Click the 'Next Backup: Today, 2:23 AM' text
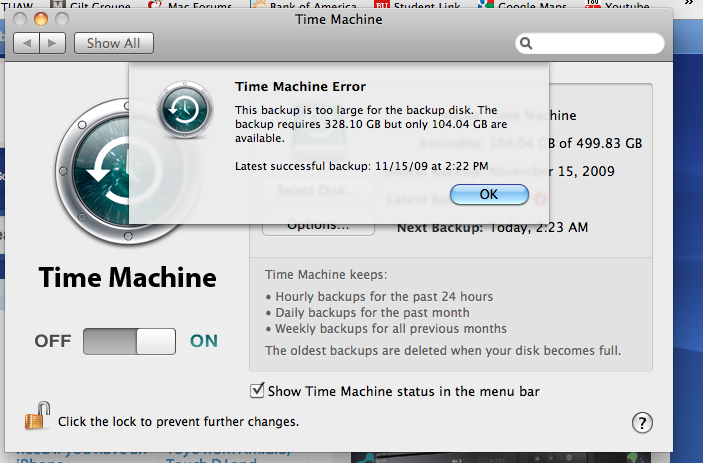Viewport: 703px width, 463px height. pos(492,228)
